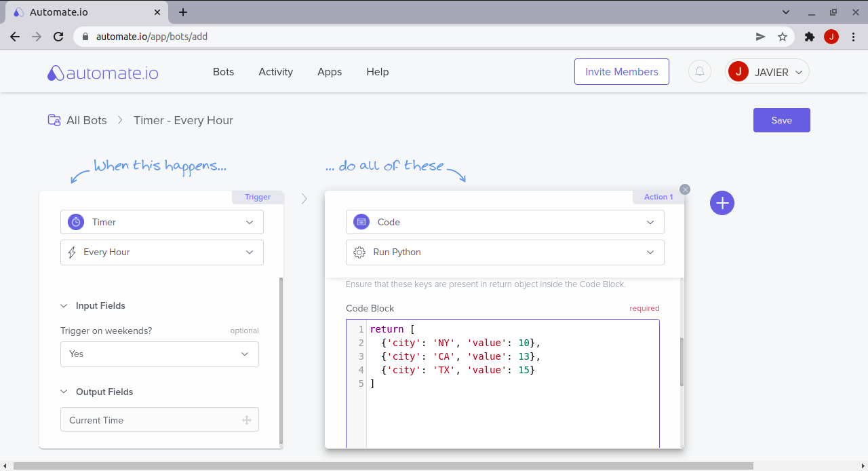
Task: Click the Run Python gear icon
Action: 359,252
